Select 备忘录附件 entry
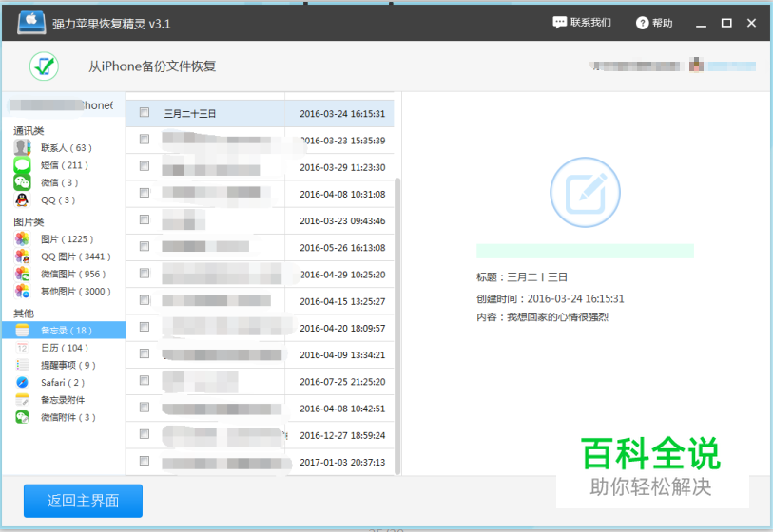The width and height of the screenshot is (773, 532). (63, 400)
